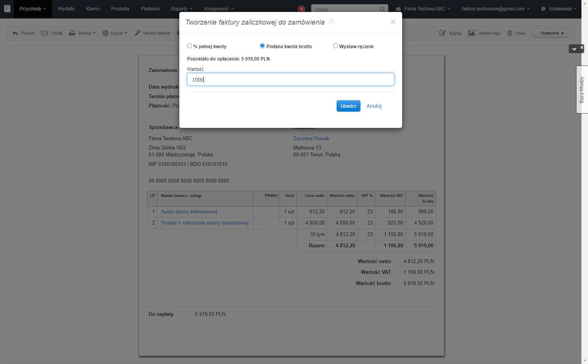Expand the Przychody menu
The width and height of the screenshot is (588, 364).
coord(33,9)
